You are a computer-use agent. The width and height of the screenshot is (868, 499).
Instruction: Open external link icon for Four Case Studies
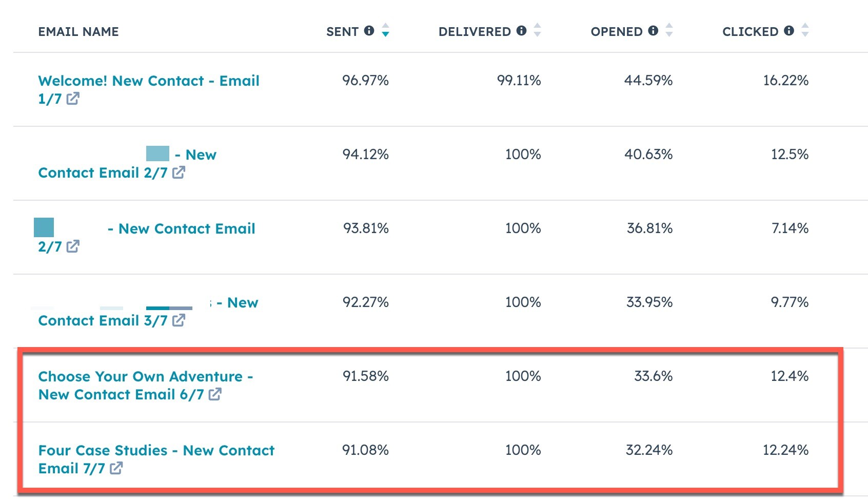pyautogui.click(x=116, y=468)
